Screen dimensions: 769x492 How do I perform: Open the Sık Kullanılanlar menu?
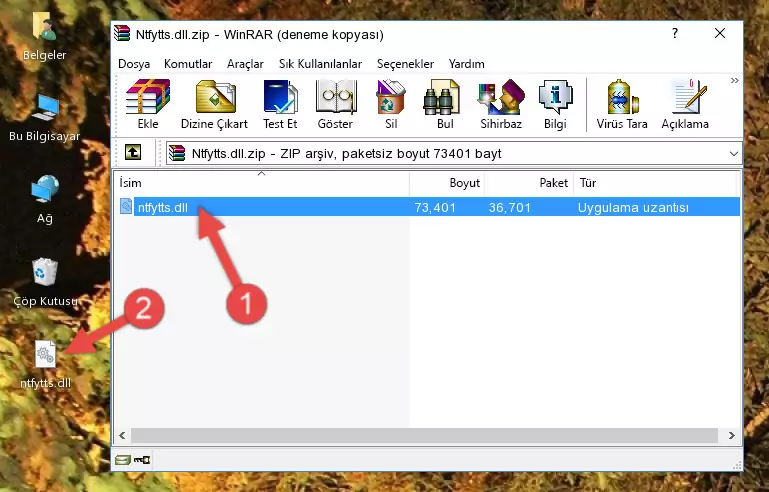[x=320, y=64]
